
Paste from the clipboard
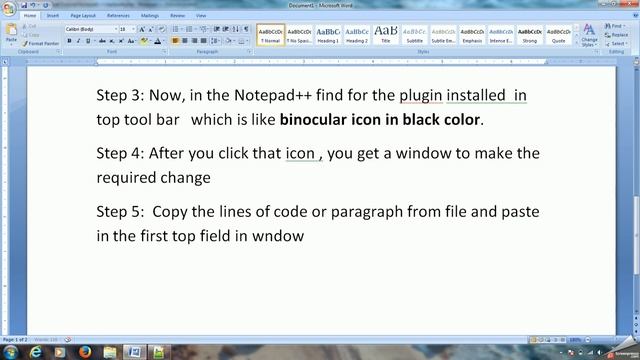[x=11, y=33]
